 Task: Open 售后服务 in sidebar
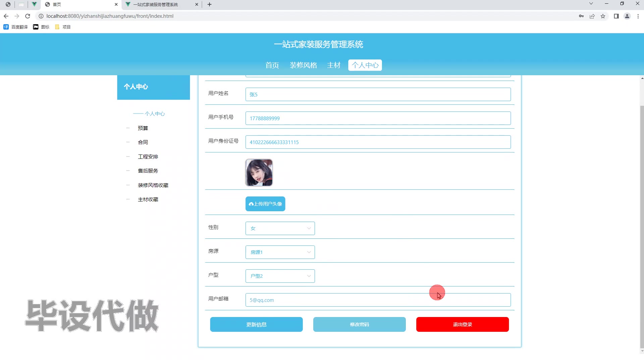[148, 171]
